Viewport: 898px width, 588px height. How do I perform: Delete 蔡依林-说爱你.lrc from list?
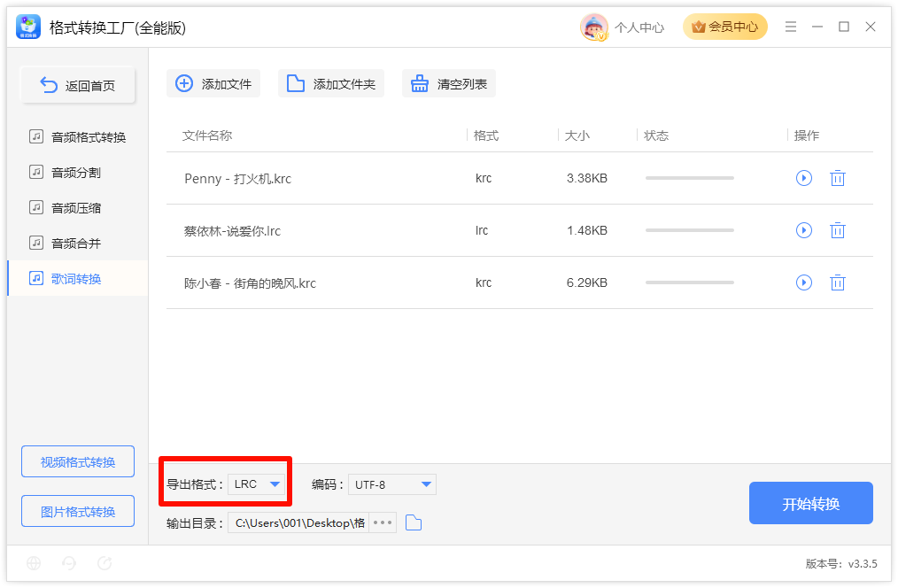coord(837,230)
